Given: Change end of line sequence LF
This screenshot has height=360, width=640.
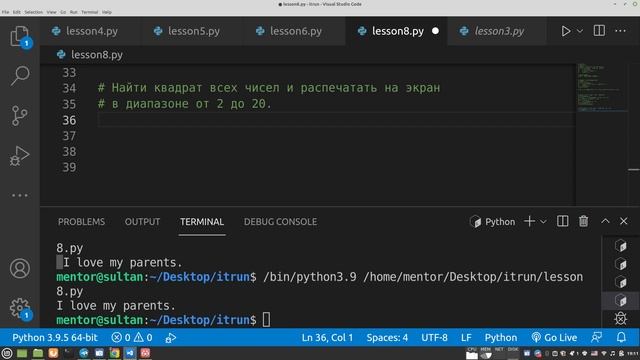Looking at the screenshot, I should pos(466,338).
